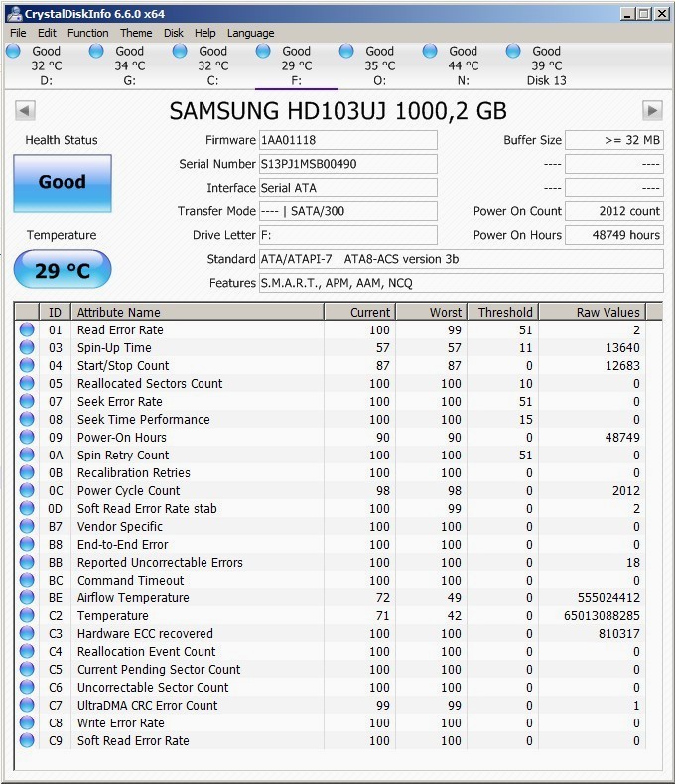Click the Features field
The width and height of the screenshot is (675, 784).
click(461, 283)
